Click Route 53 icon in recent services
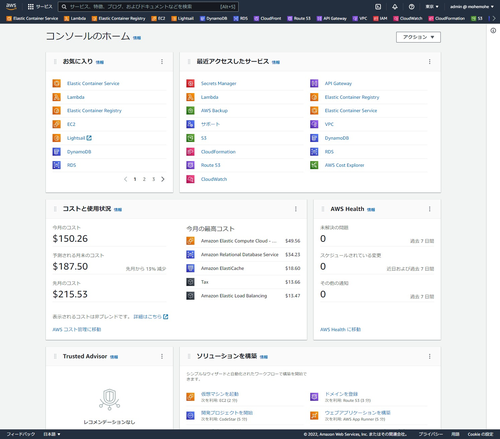Viewport: 500px width, 439px height. 190,165
